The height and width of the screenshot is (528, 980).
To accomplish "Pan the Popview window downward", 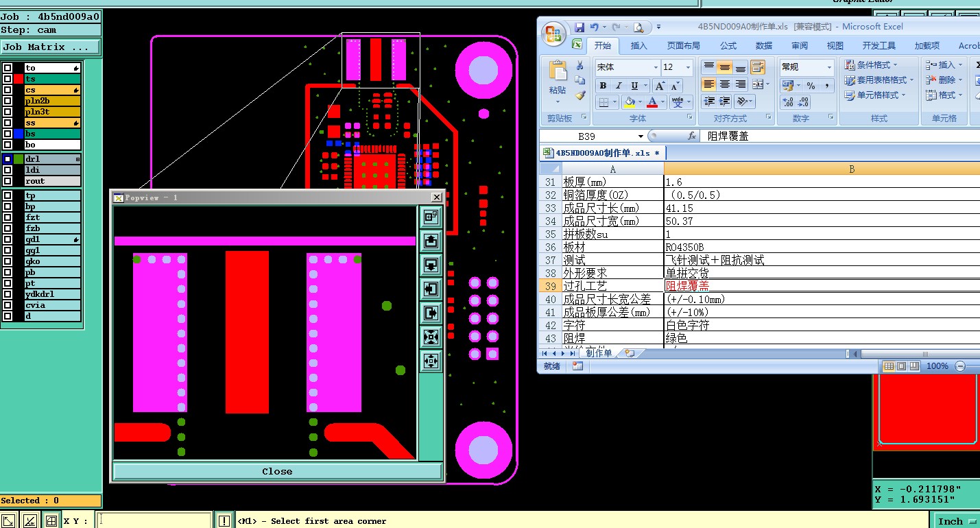I will 431,265.
